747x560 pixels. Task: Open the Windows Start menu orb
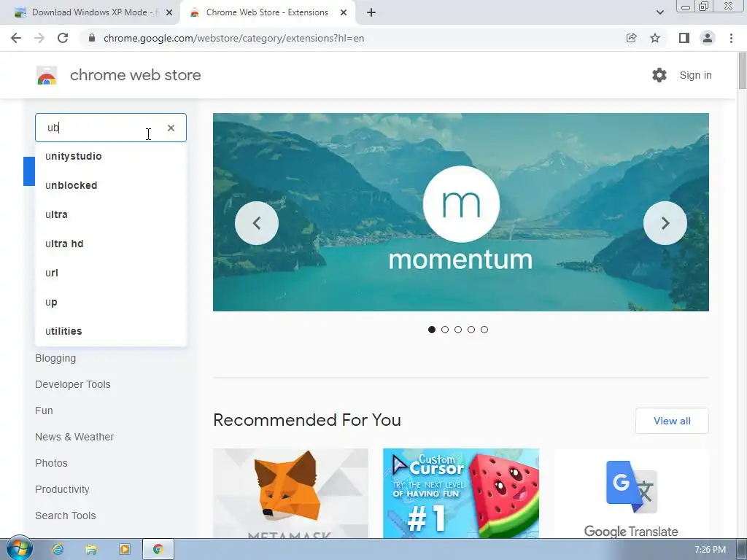(20, 549)
